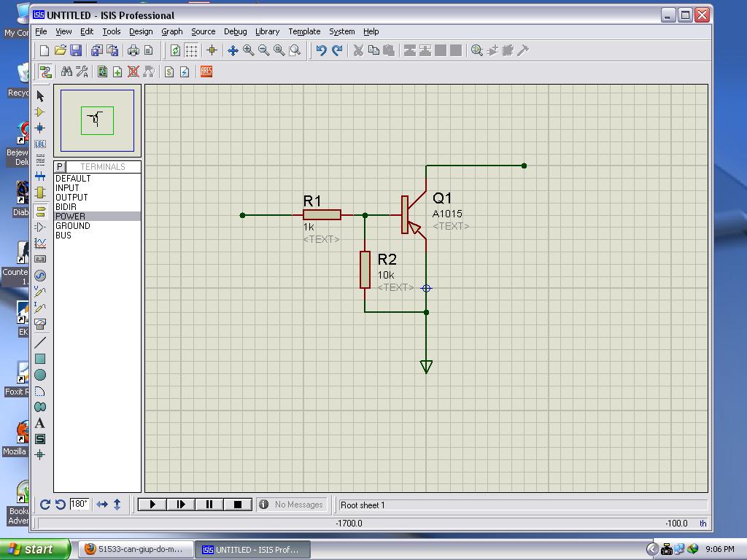Select the 2D graphics circle tool
Viewport: 747px width, 560px height.
coord(40,375)
